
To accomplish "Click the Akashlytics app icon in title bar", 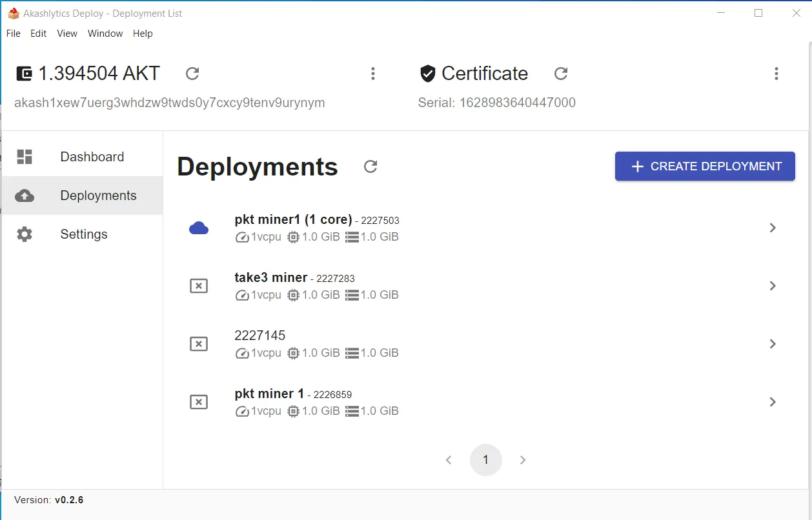I will pos(13,13).
